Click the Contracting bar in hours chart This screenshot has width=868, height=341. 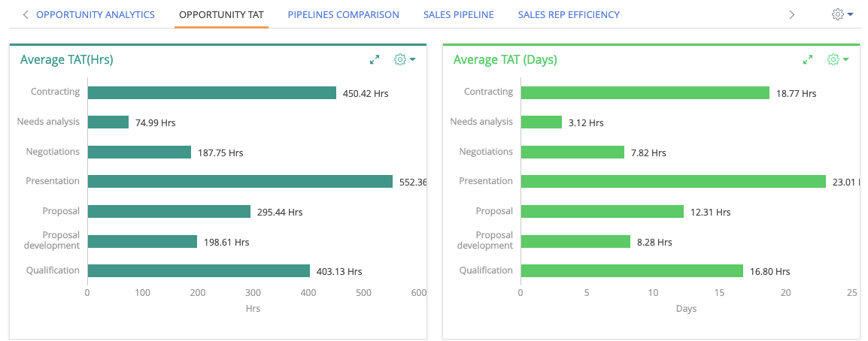[x=211, y=92]
